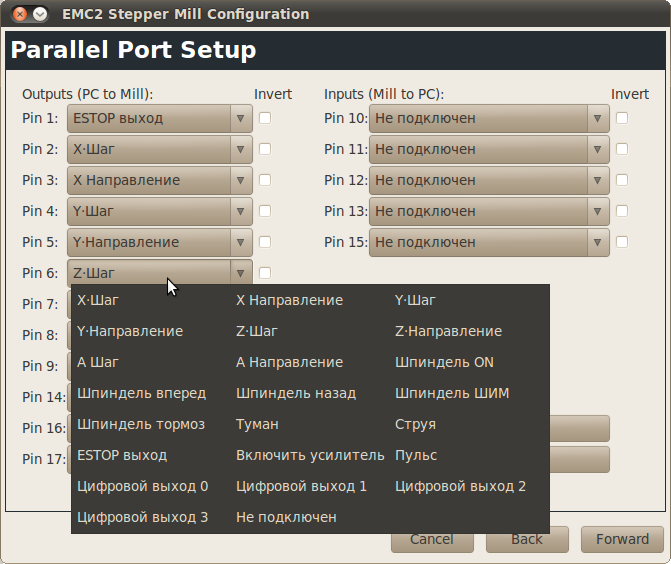Select Включить усилитель menu entry

310,455
